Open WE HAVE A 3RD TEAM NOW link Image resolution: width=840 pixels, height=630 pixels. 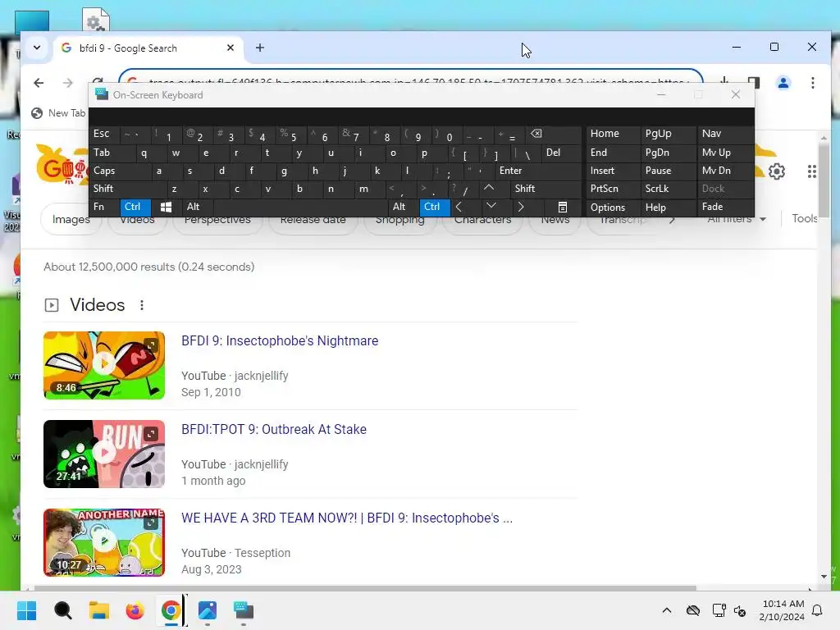coord(347,518)
